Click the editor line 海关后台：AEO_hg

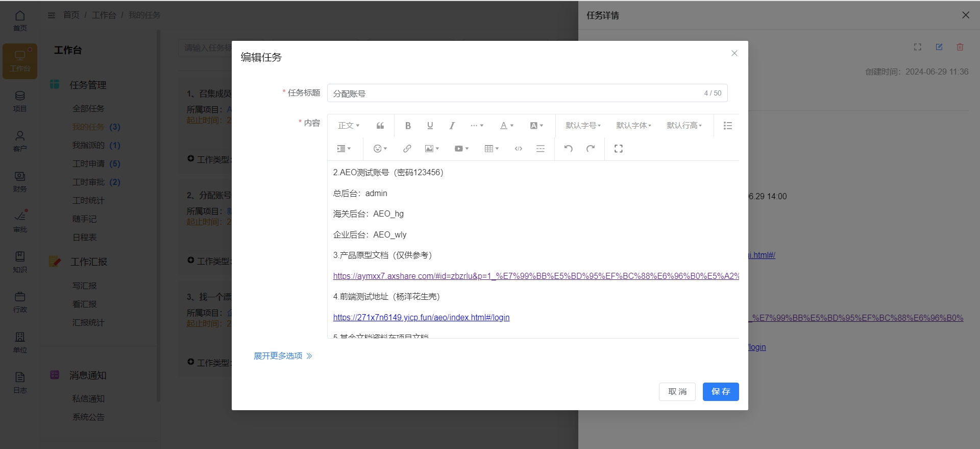[368, 214]
